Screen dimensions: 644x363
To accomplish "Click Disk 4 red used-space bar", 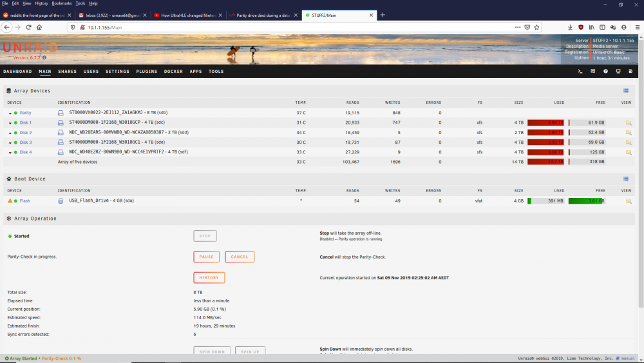I will pyautogui.click(x=545, y=152).
